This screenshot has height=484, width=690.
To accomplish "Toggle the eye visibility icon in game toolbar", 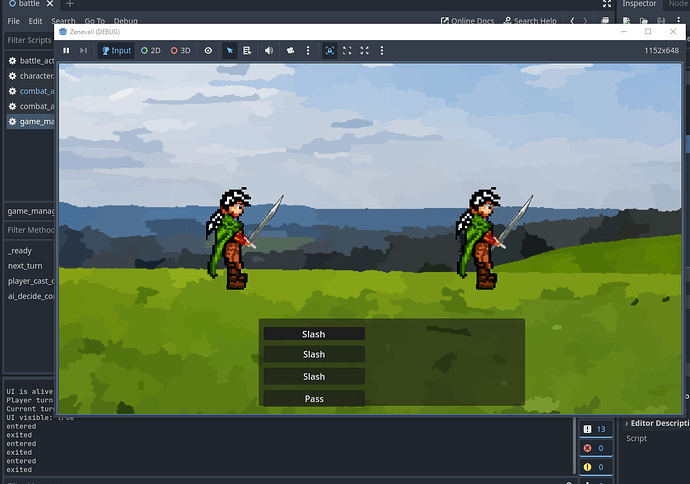I will pos(208,50).
